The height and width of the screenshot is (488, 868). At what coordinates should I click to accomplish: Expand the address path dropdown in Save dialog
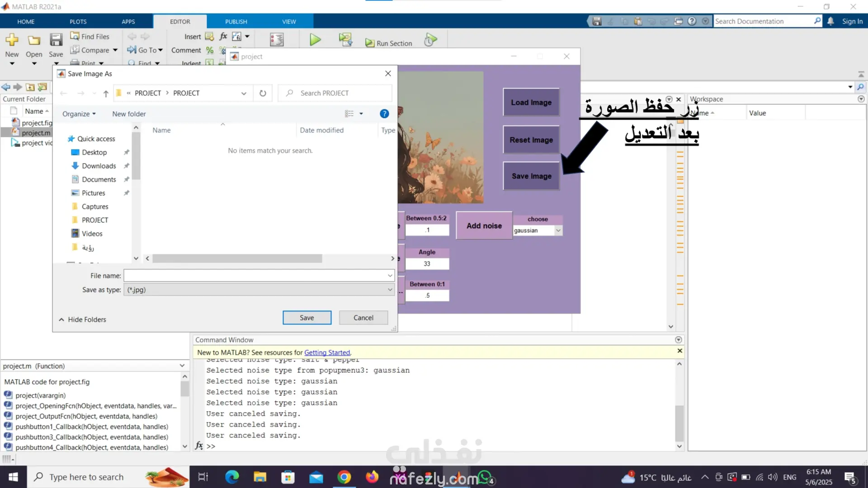tap(244, 94)
